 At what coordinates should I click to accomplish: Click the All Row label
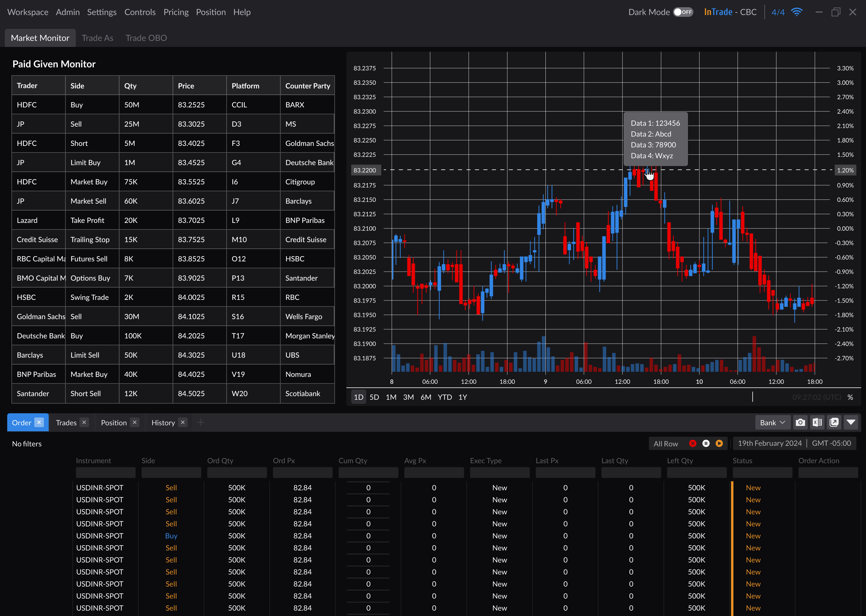[x=666, y=443]
